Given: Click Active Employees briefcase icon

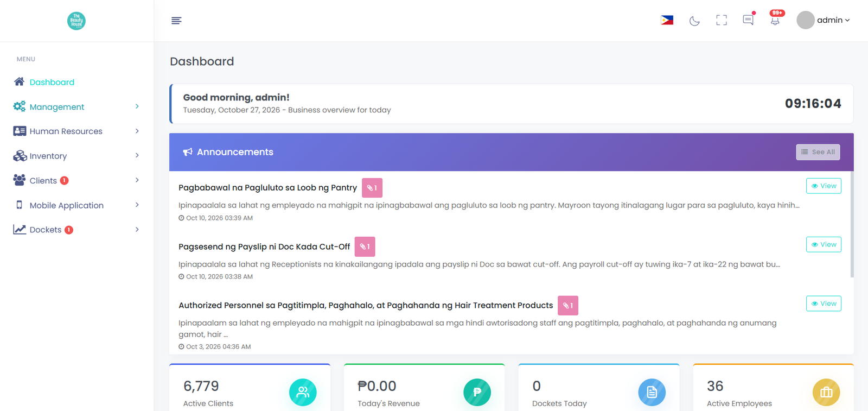Looking at the screenshot, I should [x=826, y=392].
